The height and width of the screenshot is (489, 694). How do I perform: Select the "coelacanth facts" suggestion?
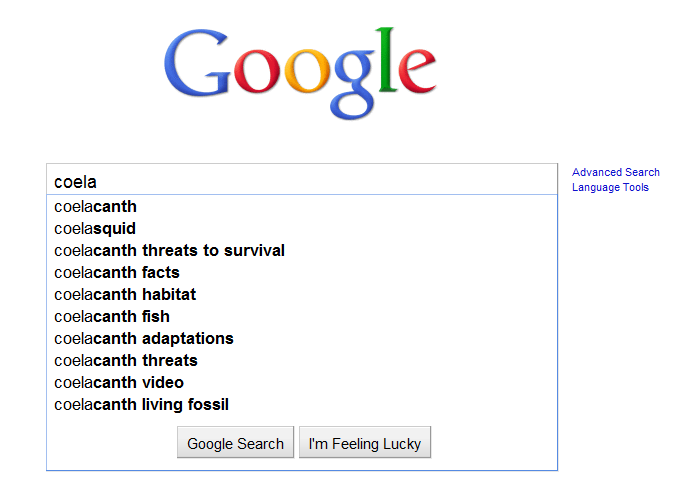117,273
